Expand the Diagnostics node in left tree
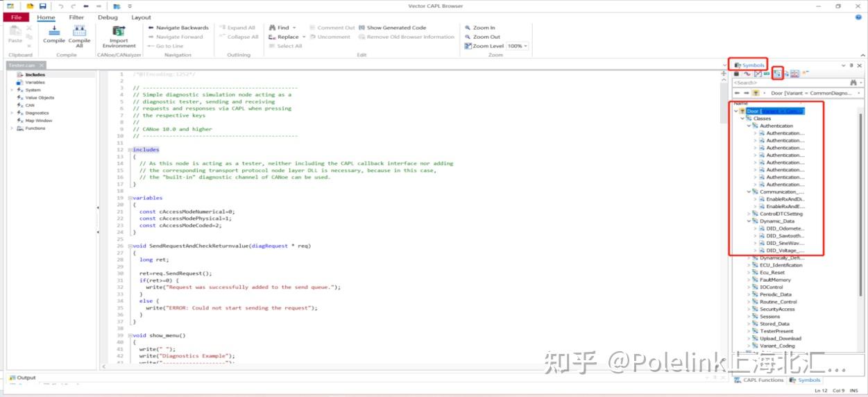The image size is (868, 397). point(12,113)
